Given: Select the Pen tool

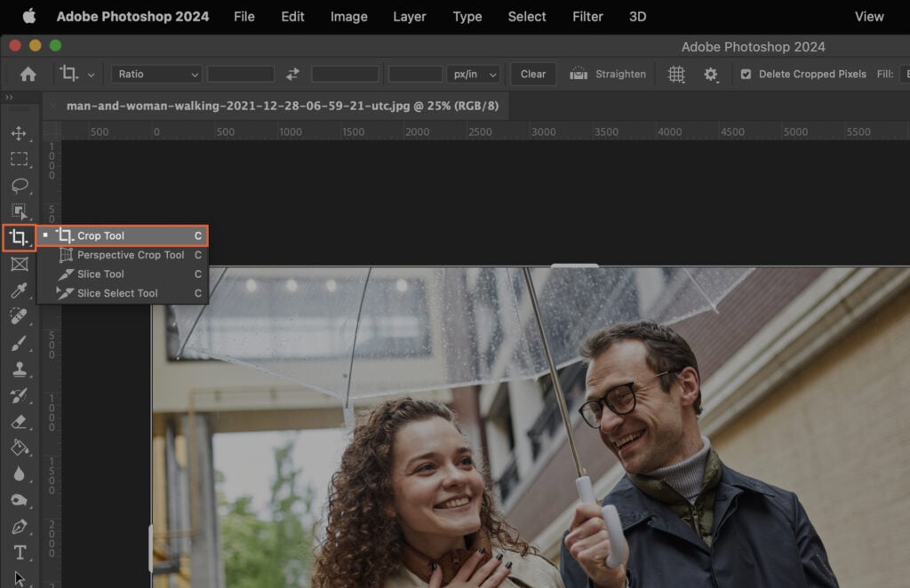Looking at the screenshot, I should tap(20, 528).
